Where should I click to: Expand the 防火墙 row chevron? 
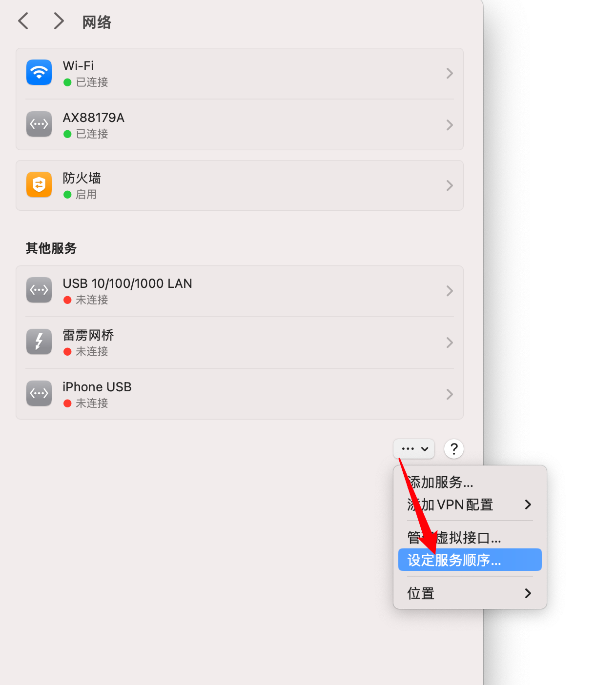tap(450, 185)
